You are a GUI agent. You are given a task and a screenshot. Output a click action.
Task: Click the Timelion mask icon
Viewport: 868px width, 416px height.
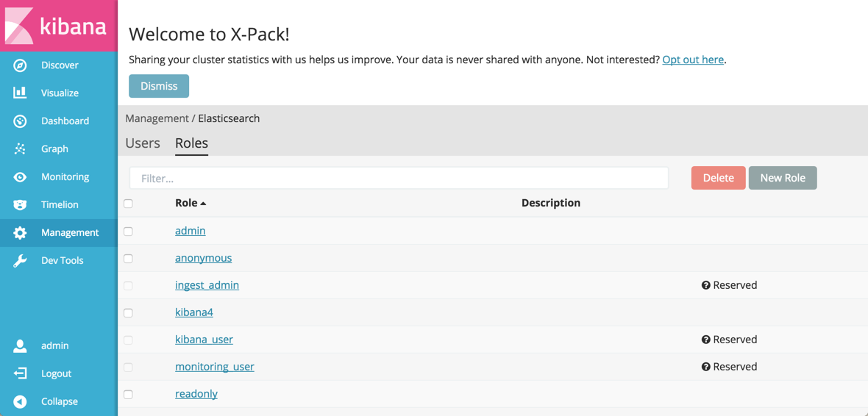pyautogui.click(x=20, y=205)
